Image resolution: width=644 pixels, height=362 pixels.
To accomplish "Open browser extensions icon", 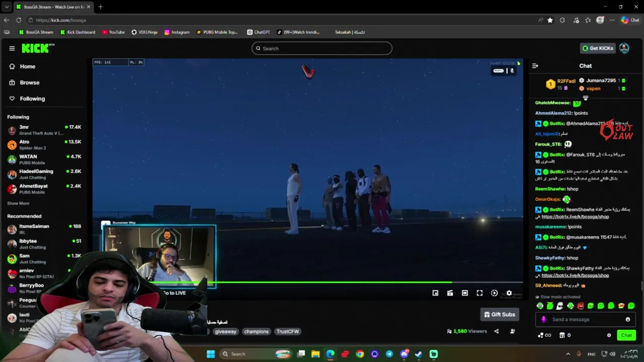I will click(x=562, y=20).
